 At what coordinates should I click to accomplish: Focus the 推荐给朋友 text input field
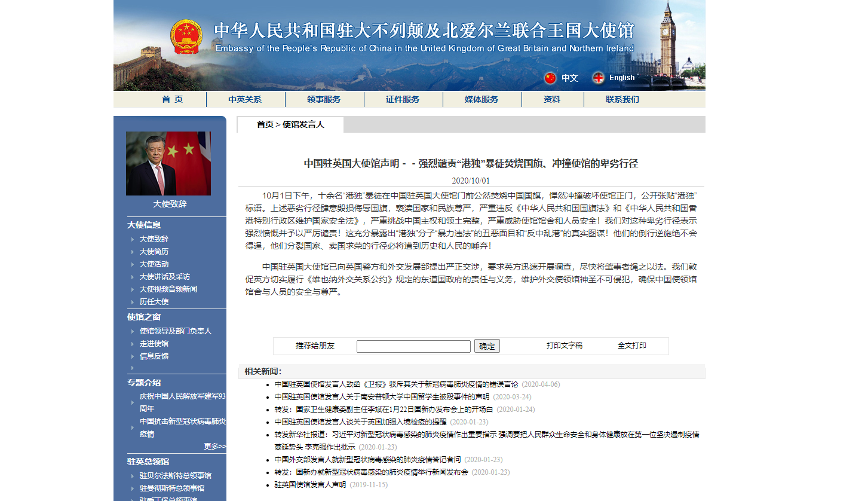point(413,346)
